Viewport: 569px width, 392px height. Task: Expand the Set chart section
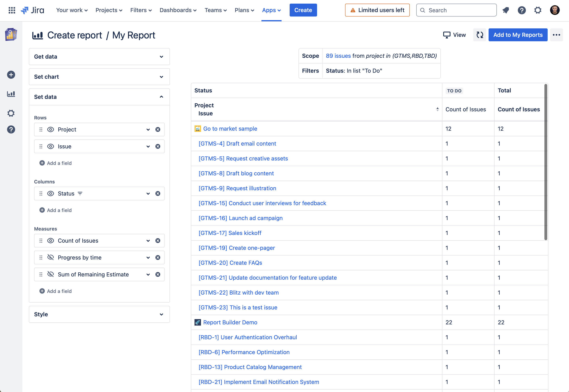click(99, 77)
